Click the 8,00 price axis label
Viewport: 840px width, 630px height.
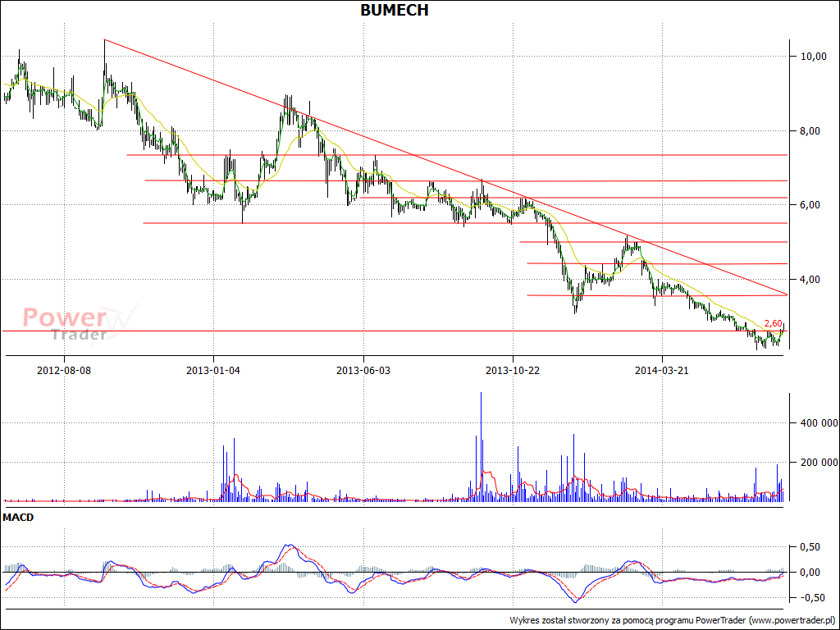(x=808, y=130)
